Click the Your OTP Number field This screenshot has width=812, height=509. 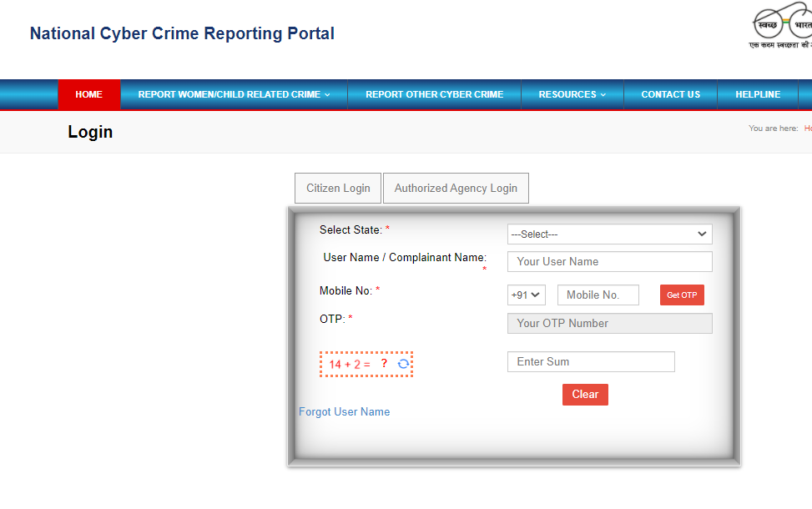pyautogui.click(x=609, y=323)
